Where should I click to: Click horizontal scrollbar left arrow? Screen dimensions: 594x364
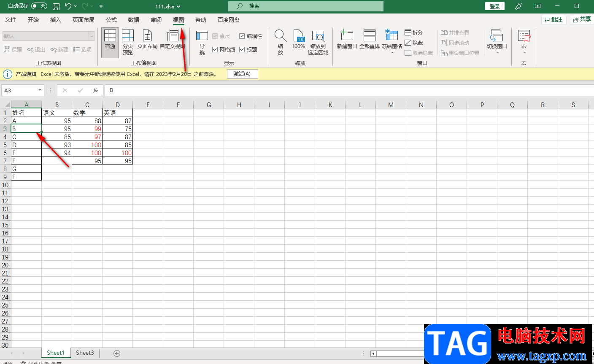click(x=373, y=353)
